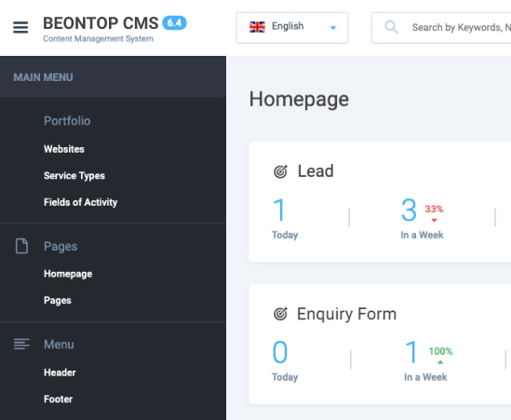Click the target icon beside Enquiry Form
The image size is (511, 420).
tap(280, 314)
